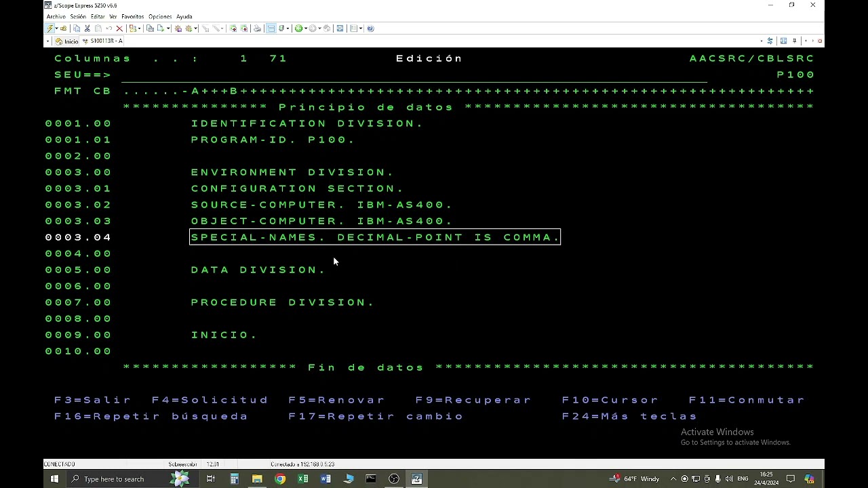Open the Archivo menu
The width and height of the screenshot is (868, 488).
coord(56,16)
